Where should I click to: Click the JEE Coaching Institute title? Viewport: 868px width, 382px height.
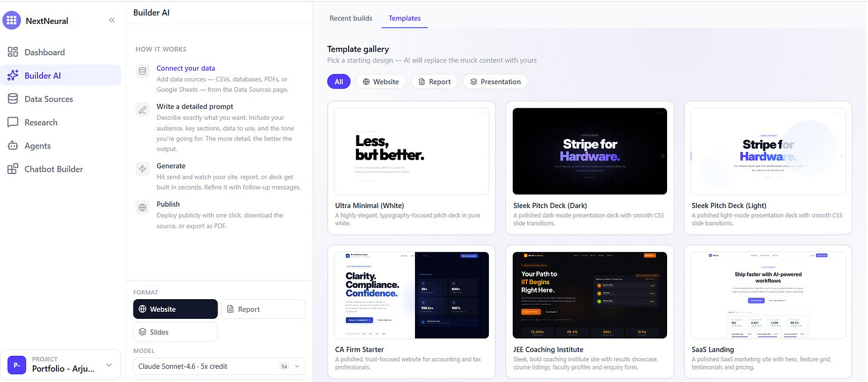click(548, 350)
